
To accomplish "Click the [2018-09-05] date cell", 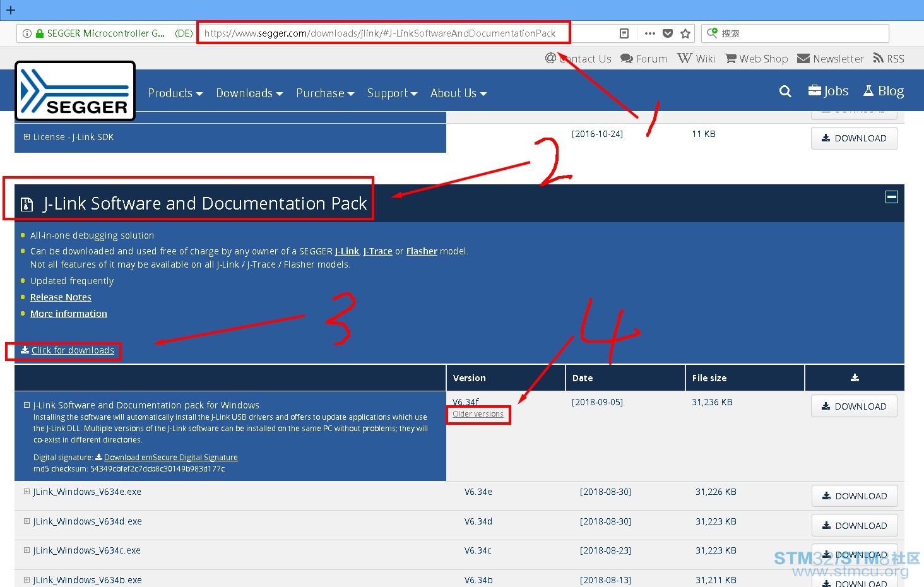I will (597, 402).
